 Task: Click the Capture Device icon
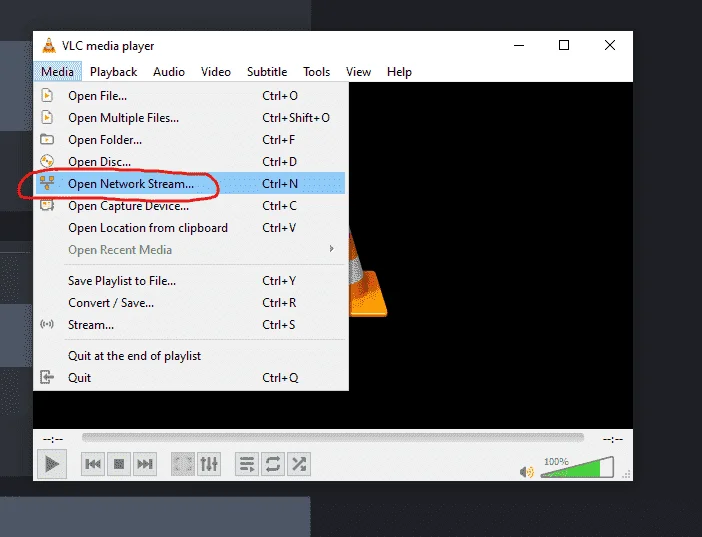click(47, 205)
